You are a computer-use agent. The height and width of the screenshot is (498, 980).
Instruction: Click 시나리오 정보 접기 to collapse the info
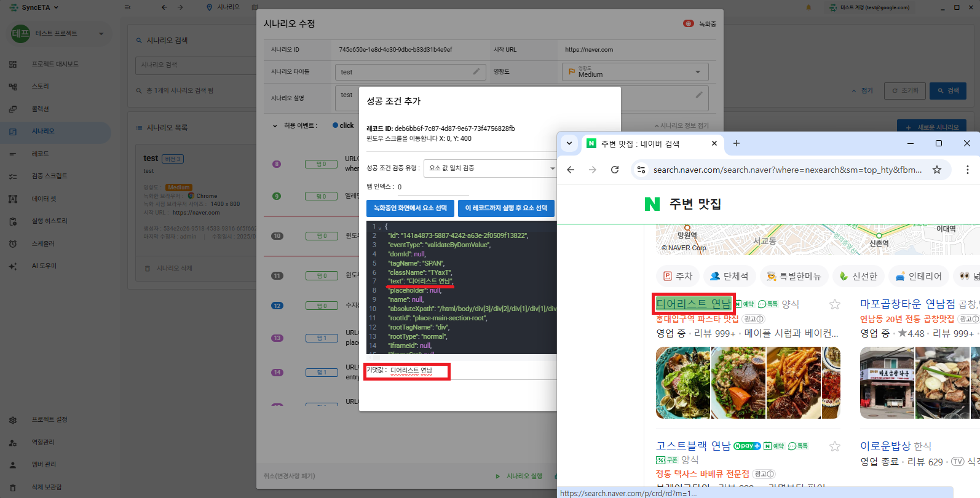coord(682,125)
